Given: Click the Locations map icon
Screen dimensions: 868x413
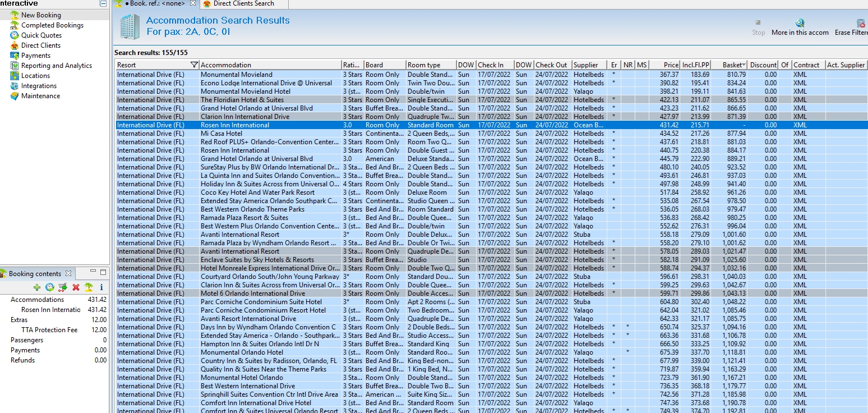Looking at the screenshot, I should click(15, 76).
